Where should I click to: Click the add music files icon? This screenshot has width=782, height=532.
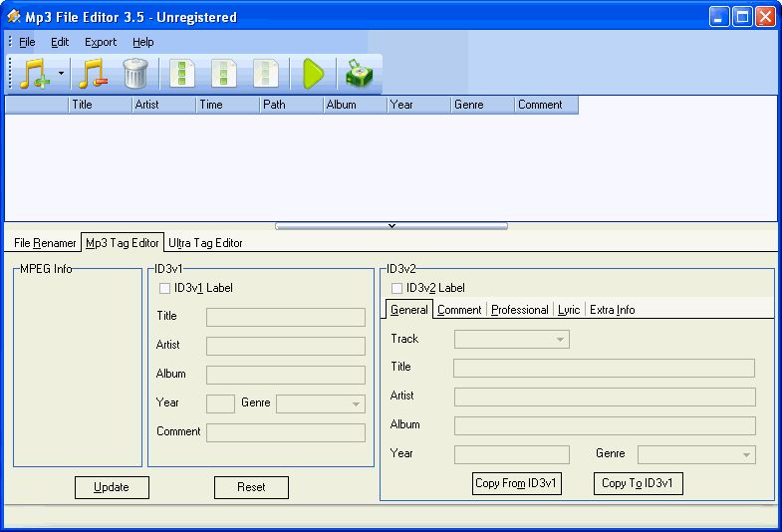[34, 74]
